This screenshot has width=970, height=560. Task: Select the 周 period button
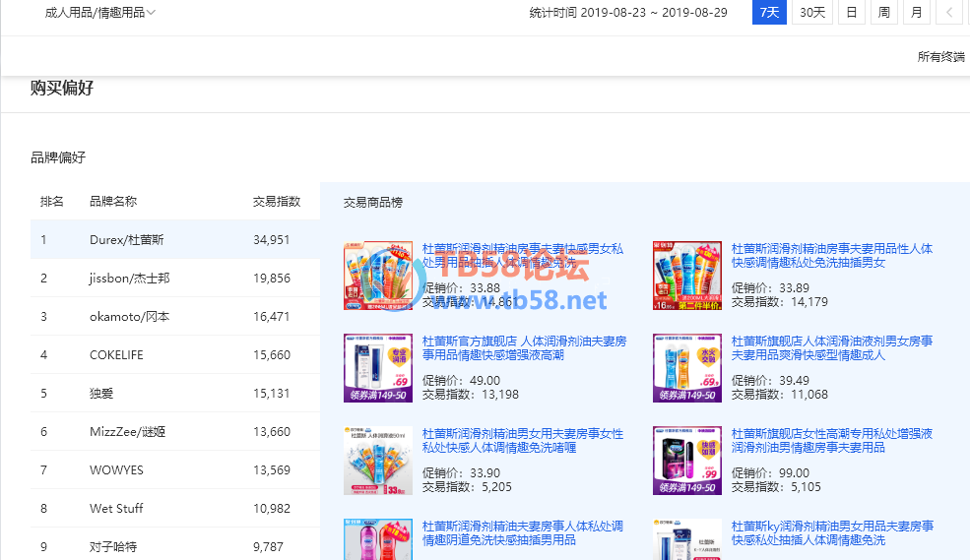pyautogui.click(x=883, y=13)
